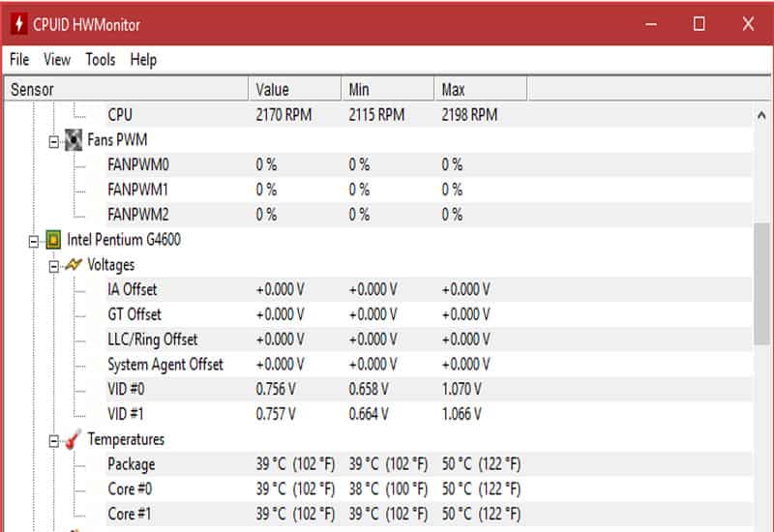Image resolution: width=774 pixels, height=532 pixels.
Task: Open the Help menu
Action: (143, 60)
